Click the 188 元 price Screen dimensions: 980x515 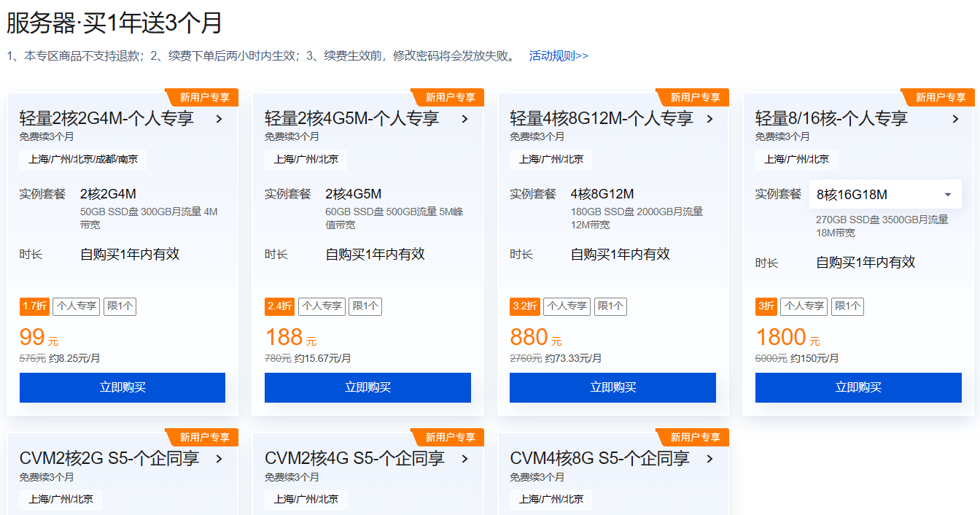pyautogui.click(x=291, y=337)
